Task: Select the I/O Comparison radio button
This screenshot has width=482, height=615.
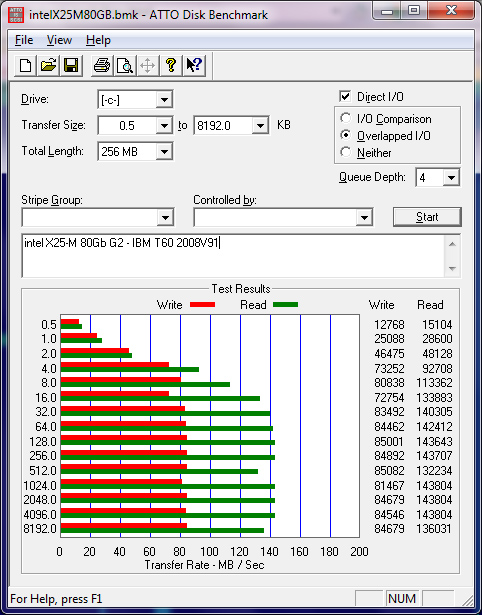Action: pos(346,118)
